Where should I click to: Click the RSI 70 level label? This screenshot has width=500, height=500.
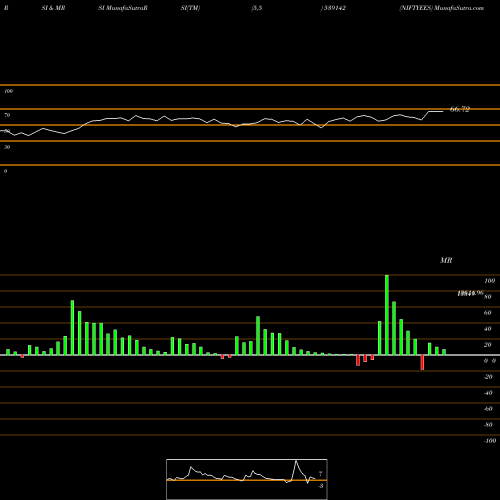[x=7, y=115]
